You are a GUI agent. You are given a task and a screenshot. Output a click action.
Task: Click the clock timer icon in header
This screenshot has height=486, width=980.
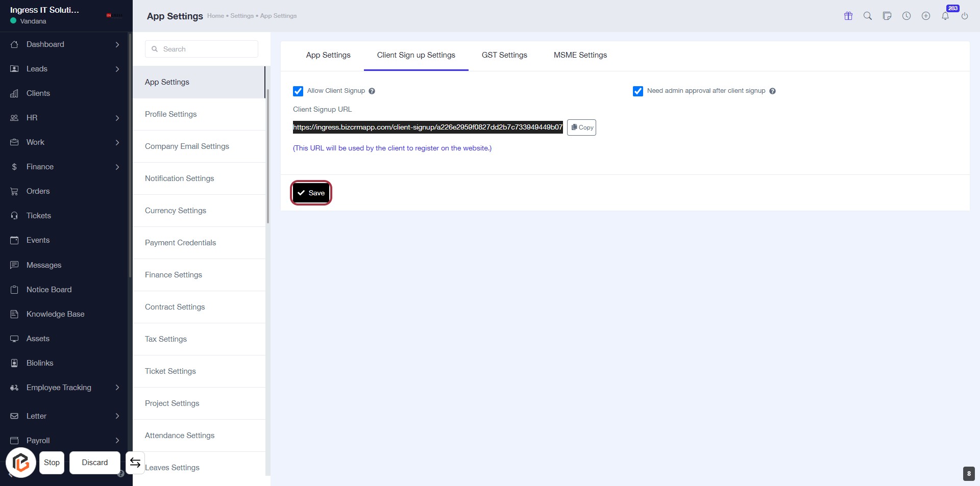(906, 16)
